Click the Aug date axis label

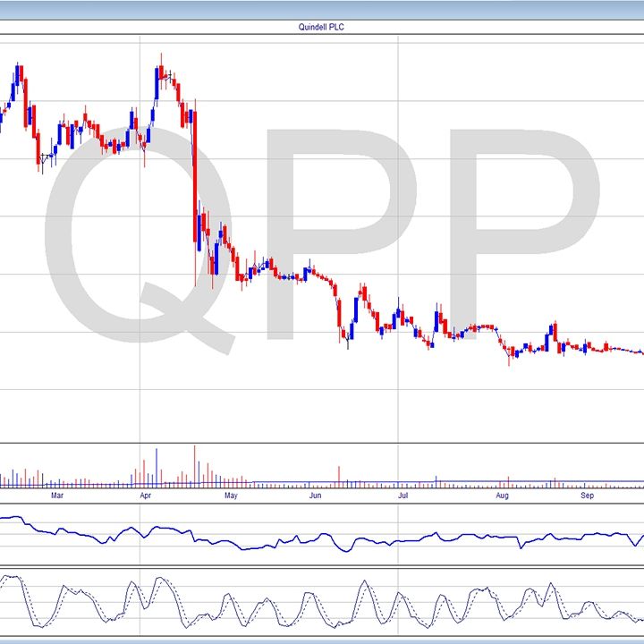[503, 494]
